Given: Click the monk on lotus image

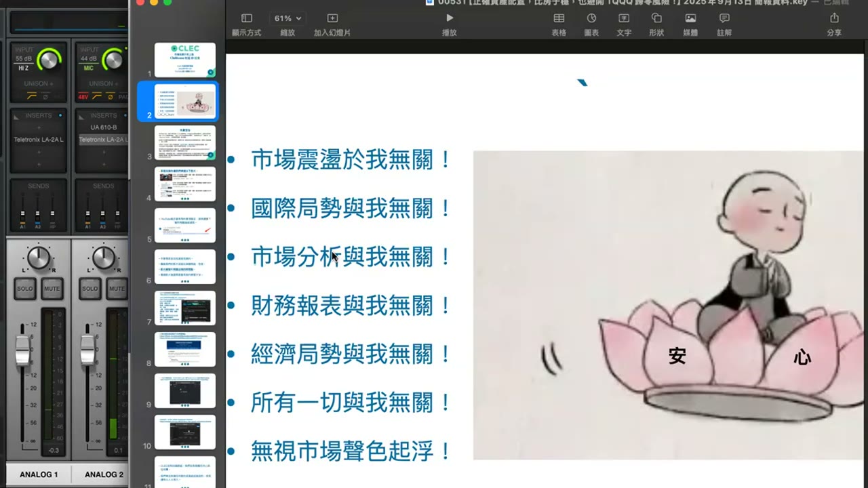Looking at the screenshot, I should click(669, 305).
